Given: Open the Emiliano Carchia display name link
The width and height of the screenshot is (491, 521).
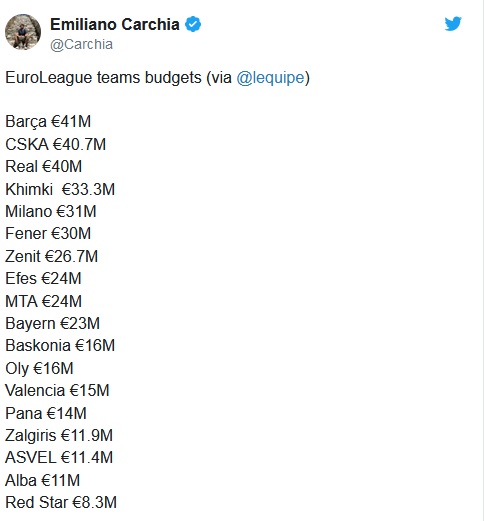Looking at the screenshot, I should click(x=115, y=24).
